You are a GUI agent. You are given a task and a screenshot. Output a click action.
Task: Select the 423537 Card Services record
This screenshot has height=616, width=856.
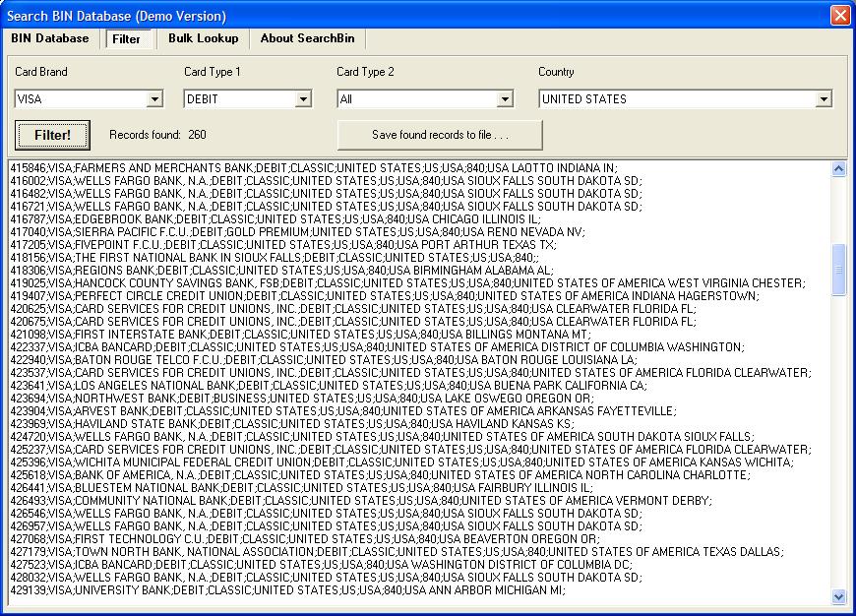(411, 373)
